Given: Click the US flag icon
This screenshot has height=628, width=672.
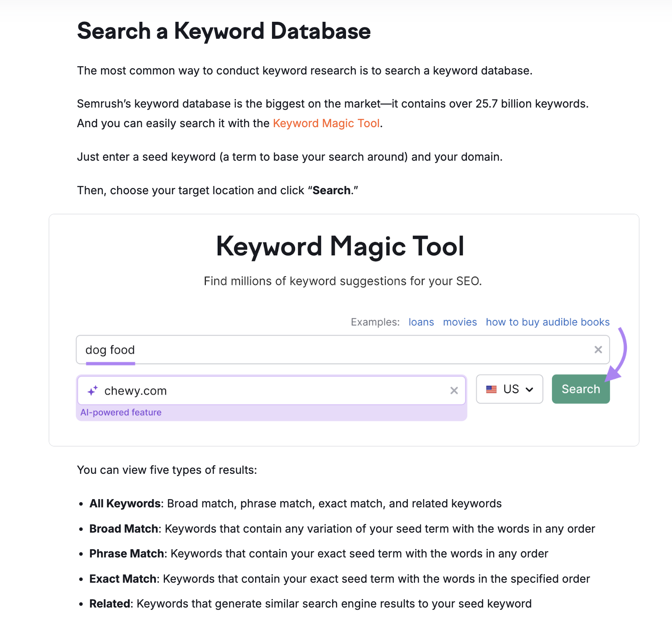Looking at the screenshot, I should [491, 389].
